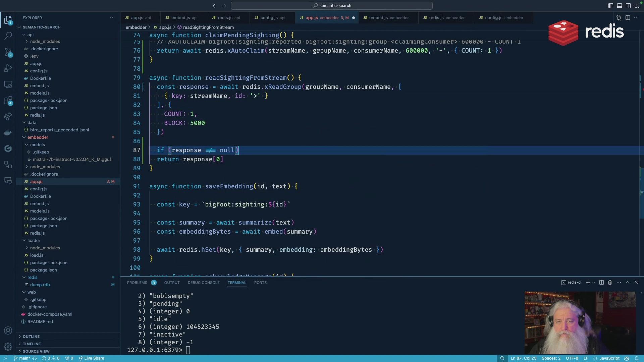Click the Manage gear icon
The width and height of the screenshot is (644, 362).
pos(8,346)
